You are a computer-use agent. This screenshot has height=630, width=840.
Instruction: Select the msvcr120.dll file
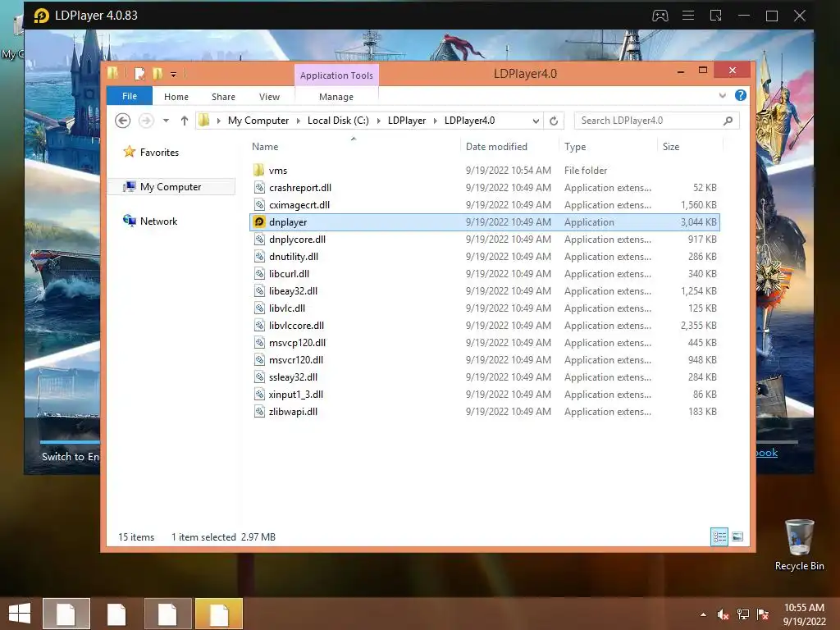tap(296, 359)
